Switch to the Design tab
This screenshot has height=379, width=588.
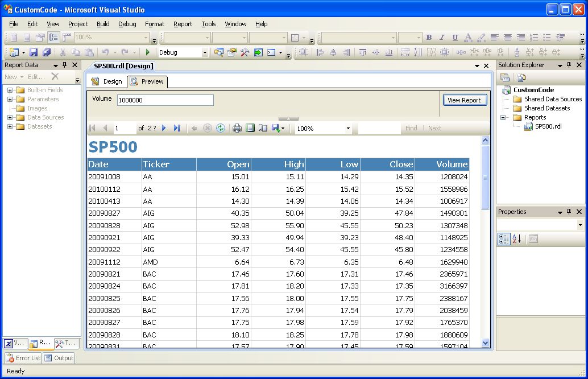click(107, 81)
